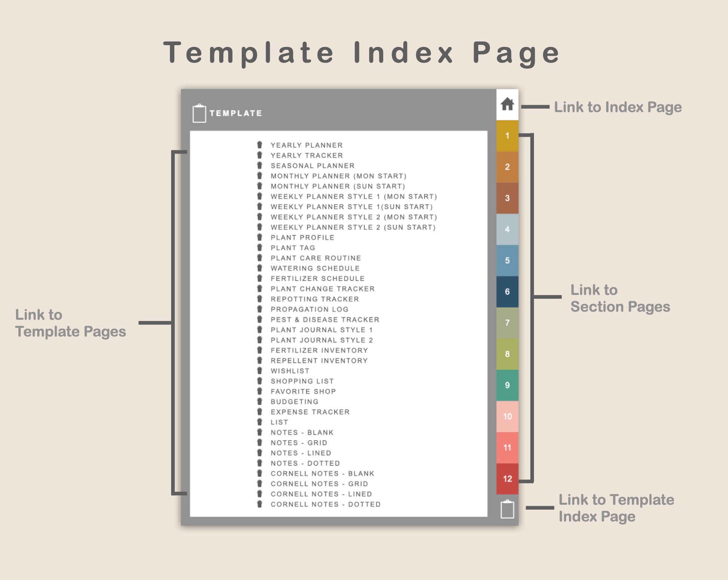
Task: Click the home icon to open Index Page
Action: click(507, 104)
